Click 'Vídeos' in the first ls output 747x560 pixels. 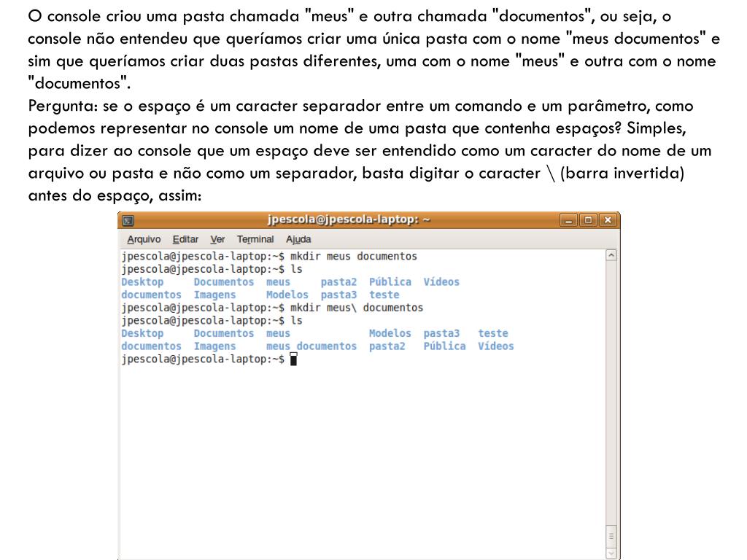[x=441, y=282]
